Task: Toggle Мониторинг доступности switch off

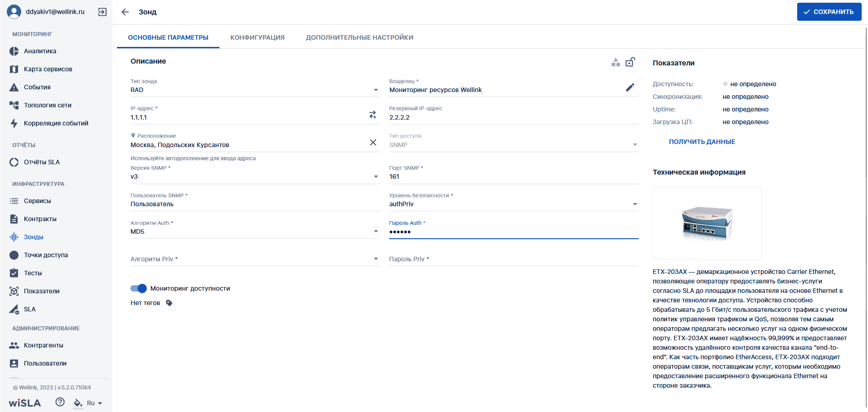Action: tap(139, 288)
